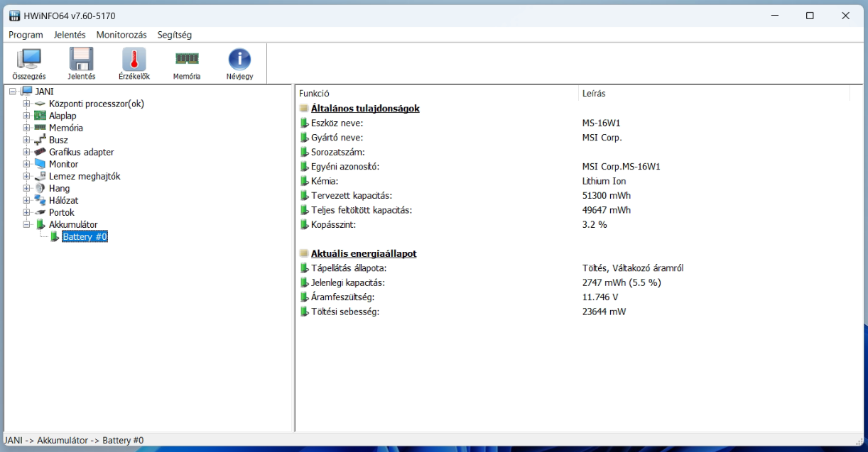Click the battery icon next to Töltési sebesség

pos(305,312)
